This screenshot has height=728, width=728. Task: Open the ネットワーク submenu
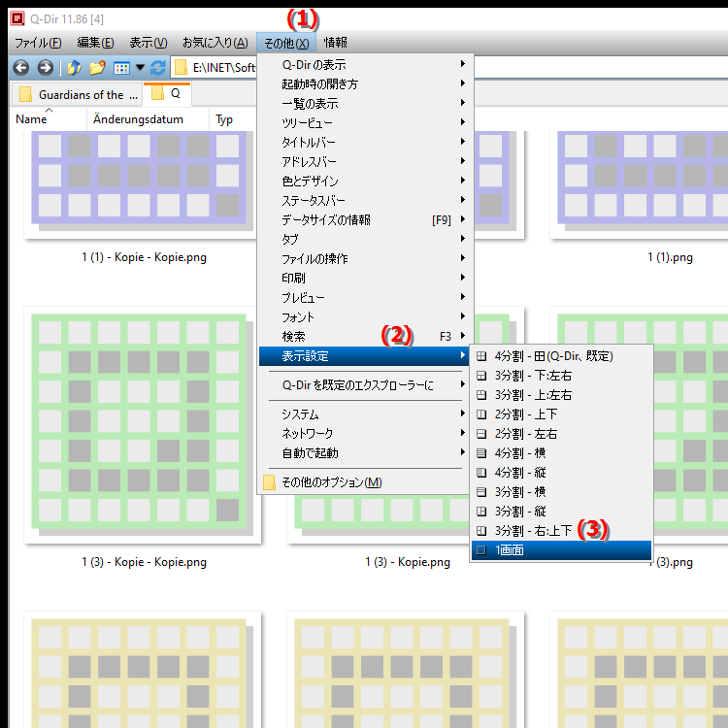[x=365, y=434]
